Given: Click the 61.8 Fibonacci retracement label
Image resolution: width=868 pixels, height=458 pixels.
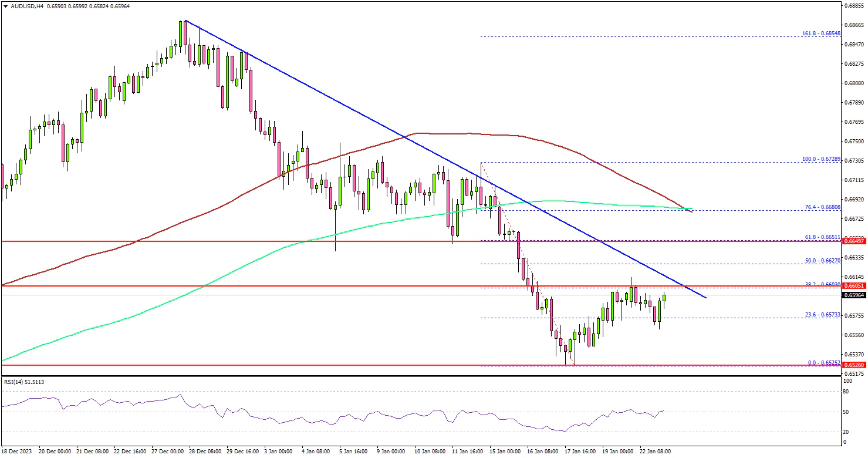Looking at the screenshot, I should pyautogui.click(x=821, y=237).
